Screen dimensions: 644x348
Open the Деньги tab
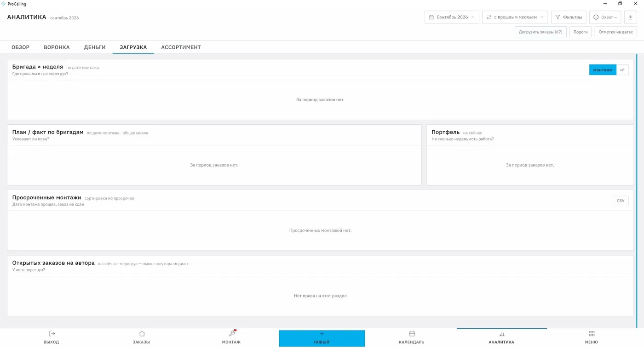click(95, 47)
